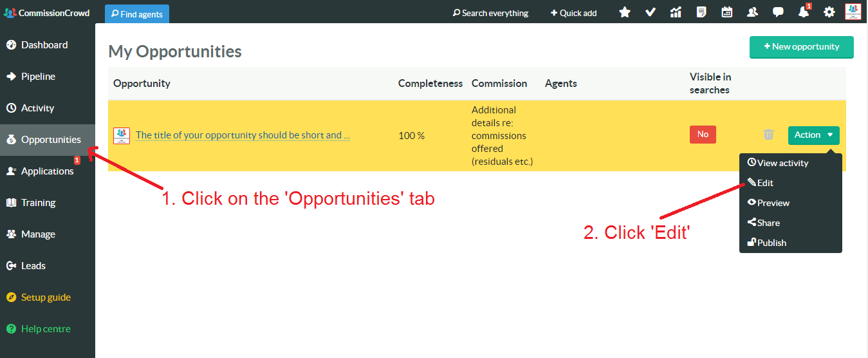The image size is (868, 358).
Task: Create a New opportunity
Action: coord(801,47)
